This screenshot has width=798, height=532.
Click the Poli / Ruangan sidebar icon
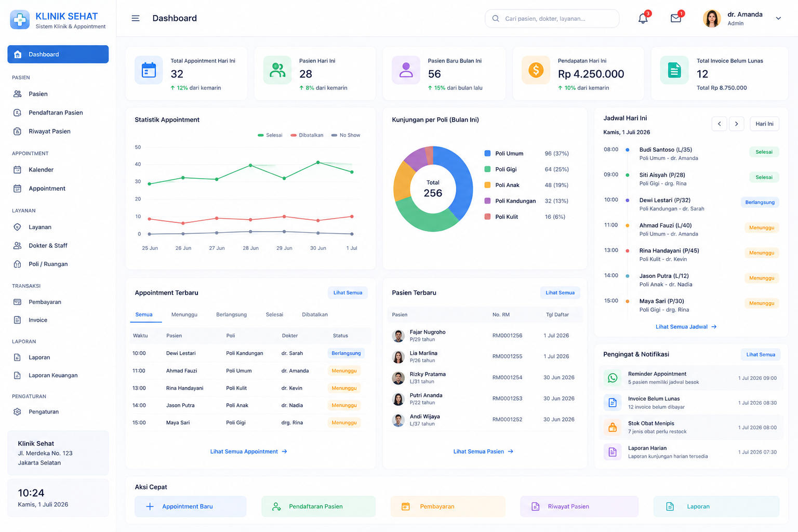[17, 264]
